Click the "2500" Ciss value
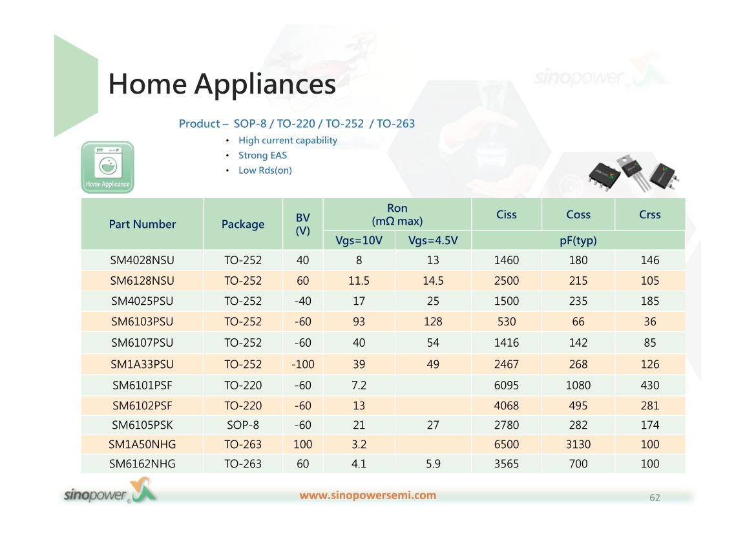This screenshot has width=756, height=534. coord(506,280)
